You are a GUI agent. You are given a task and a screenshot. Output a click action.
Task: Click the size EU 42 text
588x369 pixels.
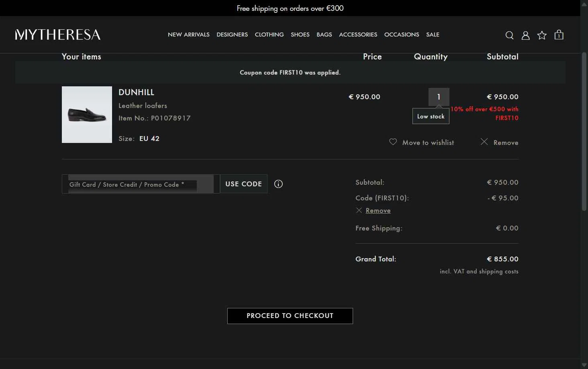[x=149, y=139]
